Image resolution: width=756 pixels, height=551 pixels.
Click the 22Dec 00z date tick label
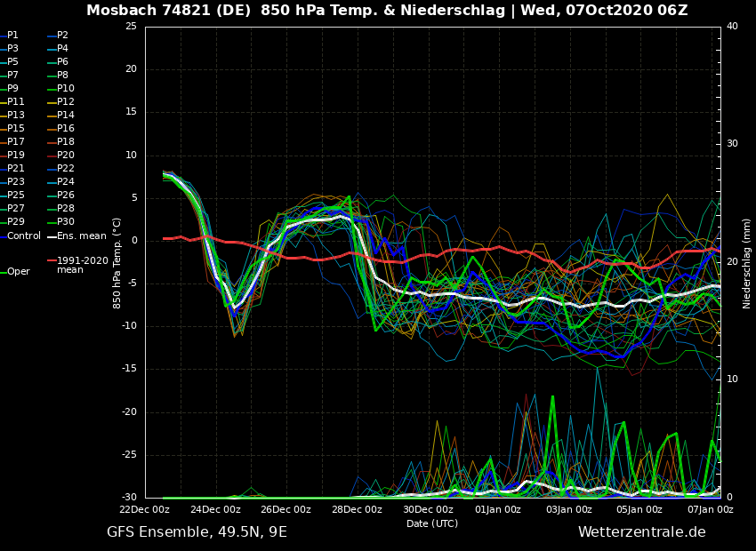click(x=145, y=510)
